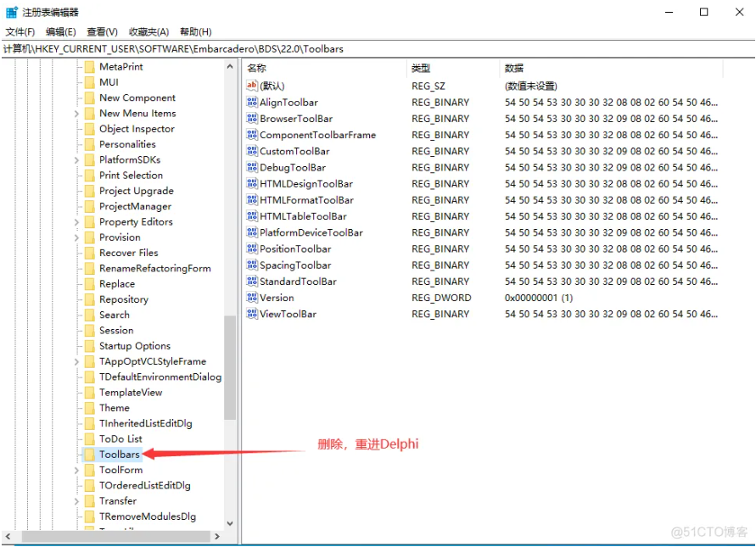Select the ProjectManager key
The height and width of the screenshot is (547, 756).
click(135, 206)
